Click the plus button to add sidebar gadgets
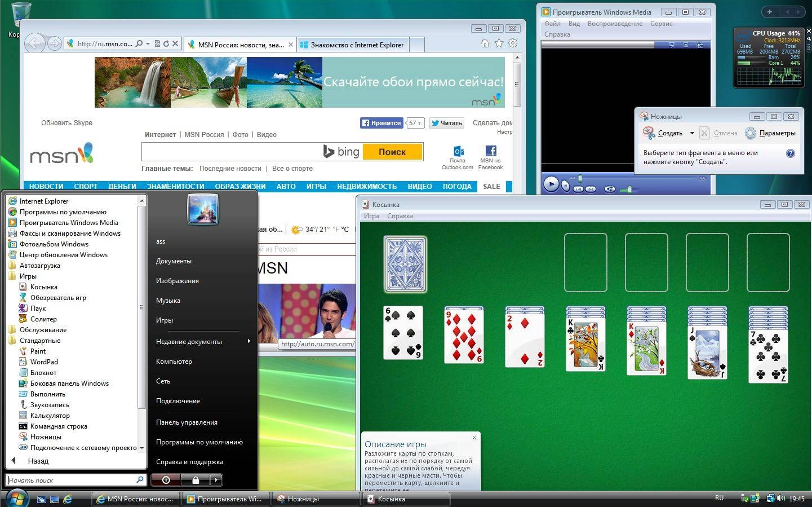 pos(770,11)
